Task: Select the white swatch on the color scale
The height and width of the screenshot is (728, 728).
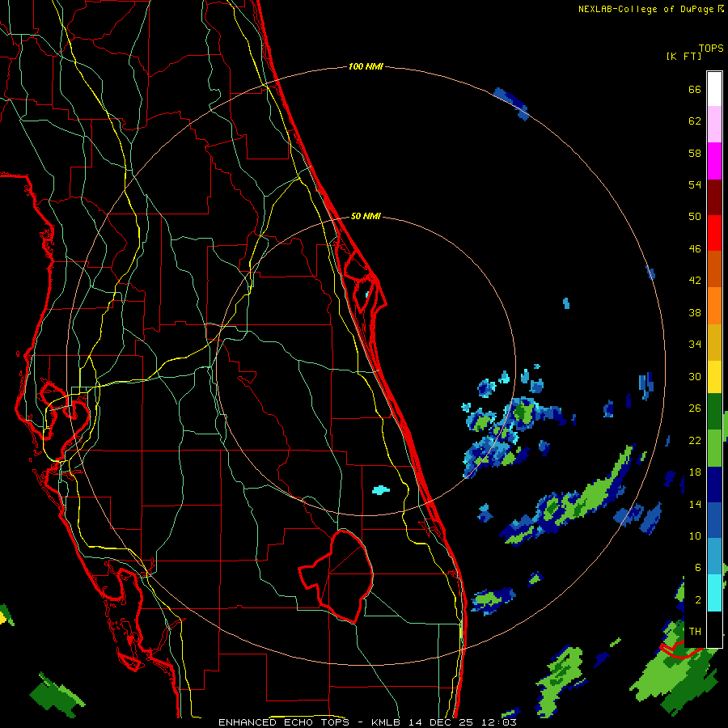Action: click(x=714, y=89)
